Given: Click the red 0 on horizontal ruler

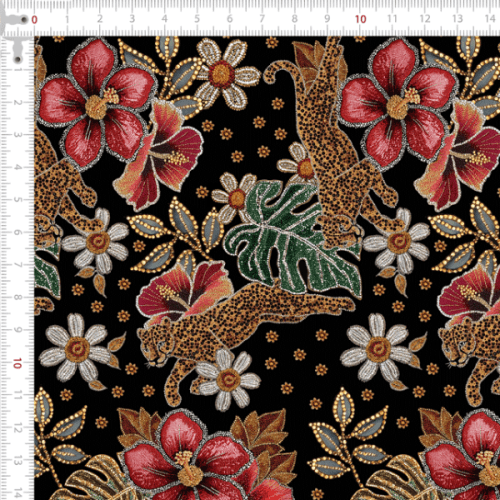Looking at the screenshot, I should [x=34, y=20].
